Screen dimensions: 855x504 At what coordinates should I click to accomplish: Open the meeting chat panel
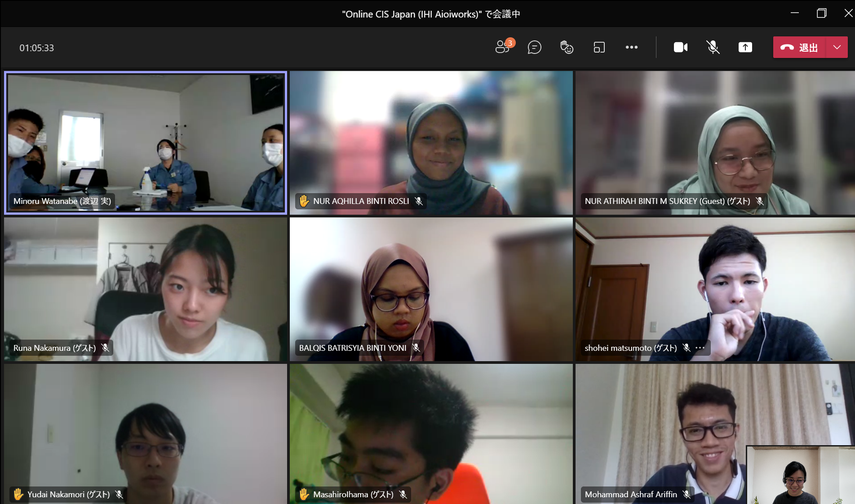[534, 47]
